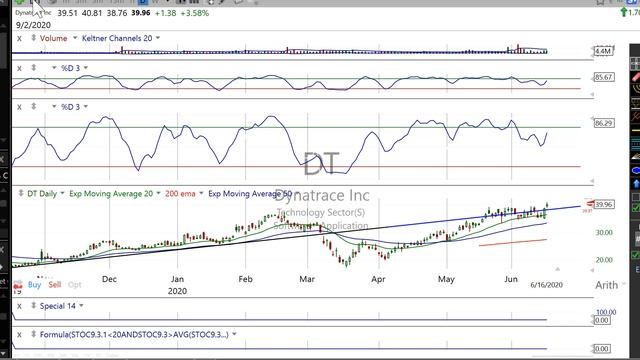Click the 9/2/2020 date text

coord(33,25)
